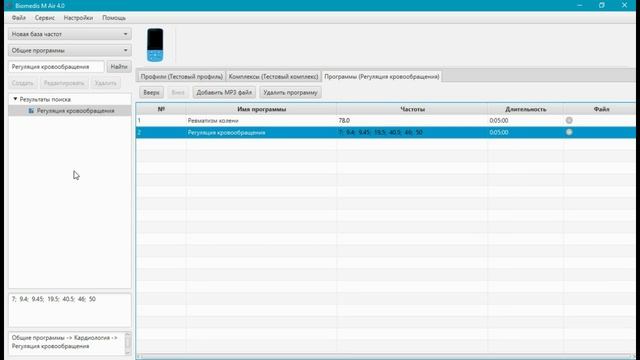Image resolution: width=640 pixels, height=360 pixels.
Task: Click the file indicator for Регуляция кровообращения row
Action: pos(569,132)
